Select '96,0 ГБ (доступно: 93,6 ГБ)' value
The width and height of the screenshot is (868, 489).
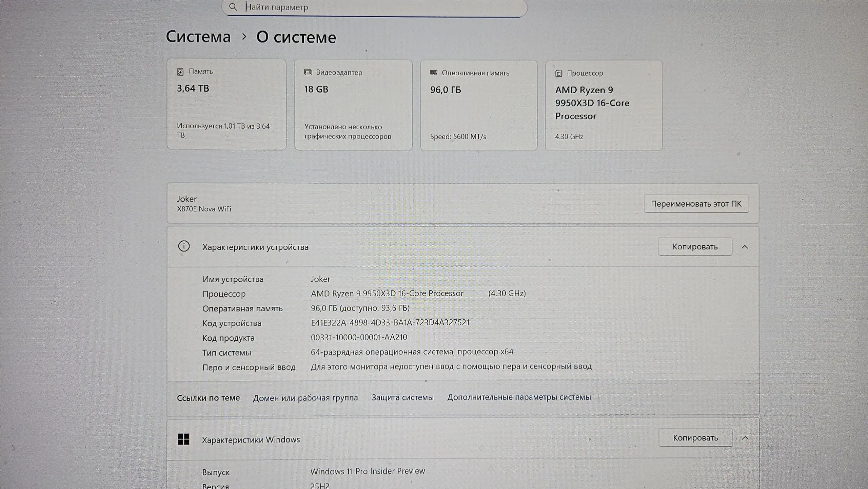point(360,308)
